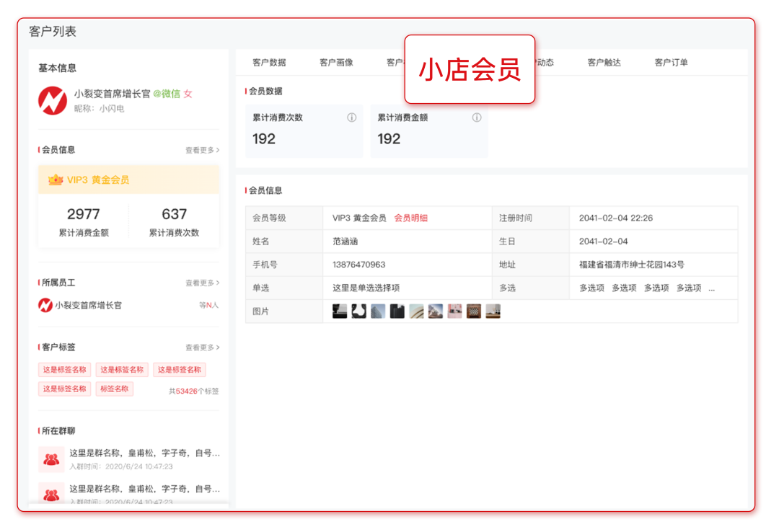Switch to the 客户数据 tab
The width and height of the screenshot is (779, 532).
point(268,63)
